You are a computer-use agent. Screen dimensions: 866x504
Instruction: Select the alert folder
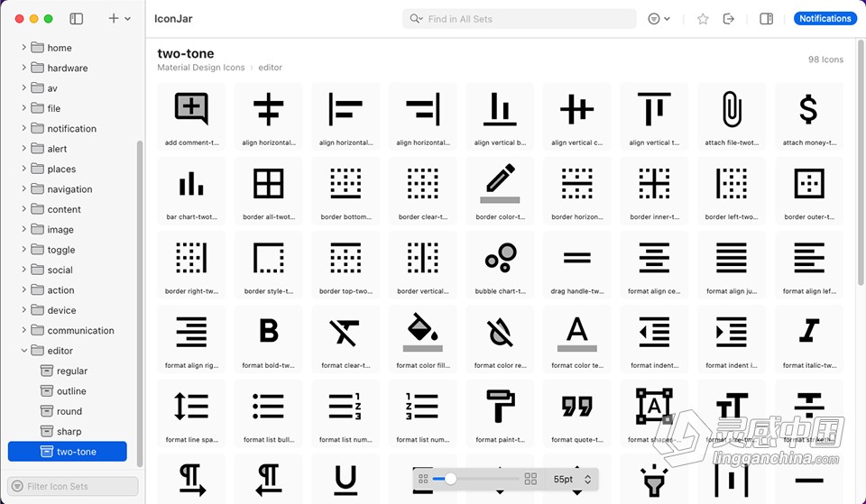coord(49,149)
